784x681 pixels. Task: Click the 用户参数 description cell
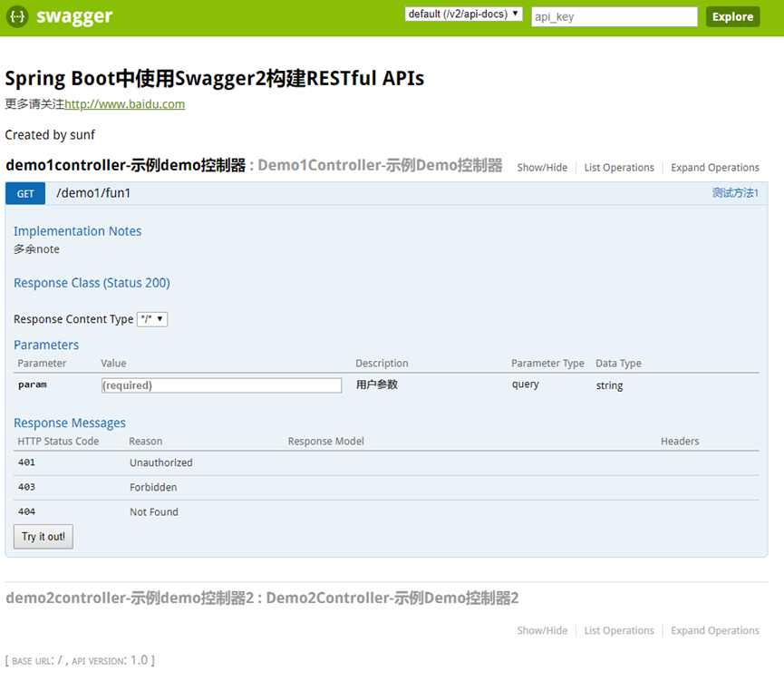point(377,384)
